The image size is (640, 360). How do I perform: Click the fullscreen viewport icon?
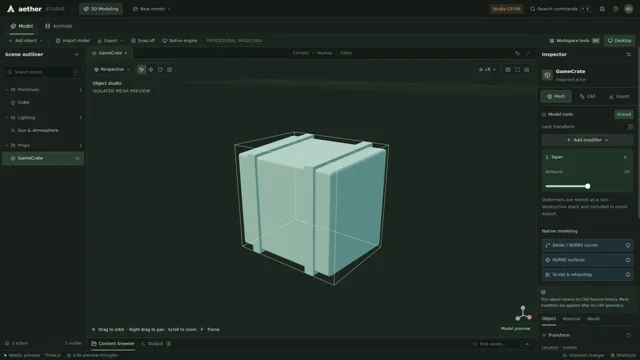(517, 70)
